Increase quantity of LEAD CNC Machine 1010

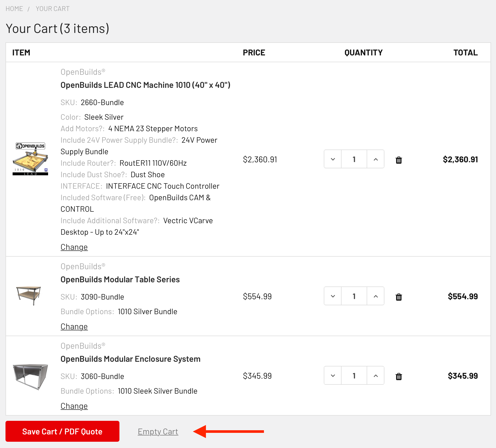pos(376,159)
